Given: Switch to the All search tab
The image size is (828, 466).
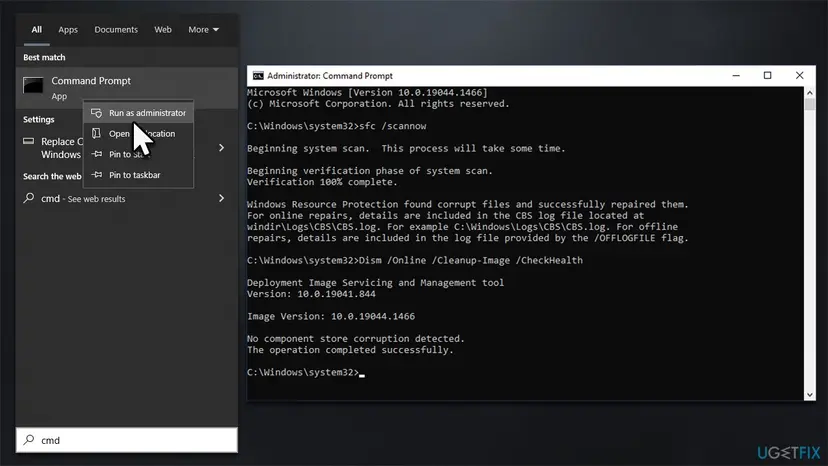Looking at the screenshot, I should pos(36,30).
